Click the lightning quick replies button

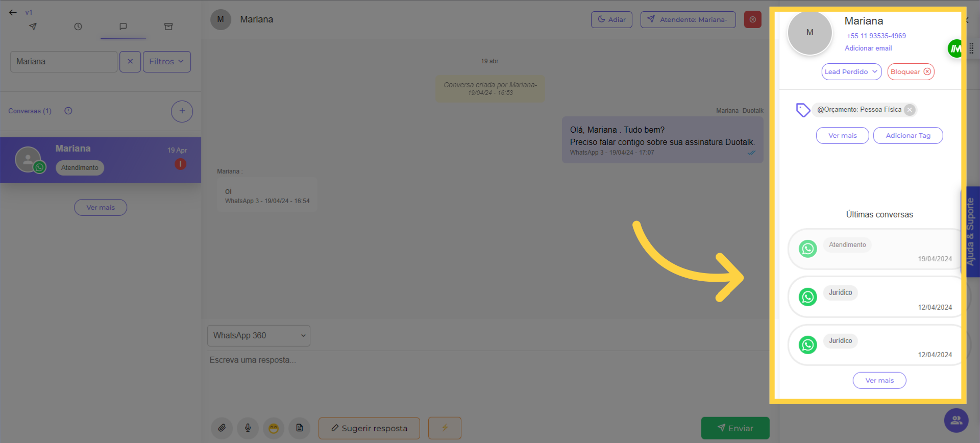pyautogui.click(x=445, y=428)
